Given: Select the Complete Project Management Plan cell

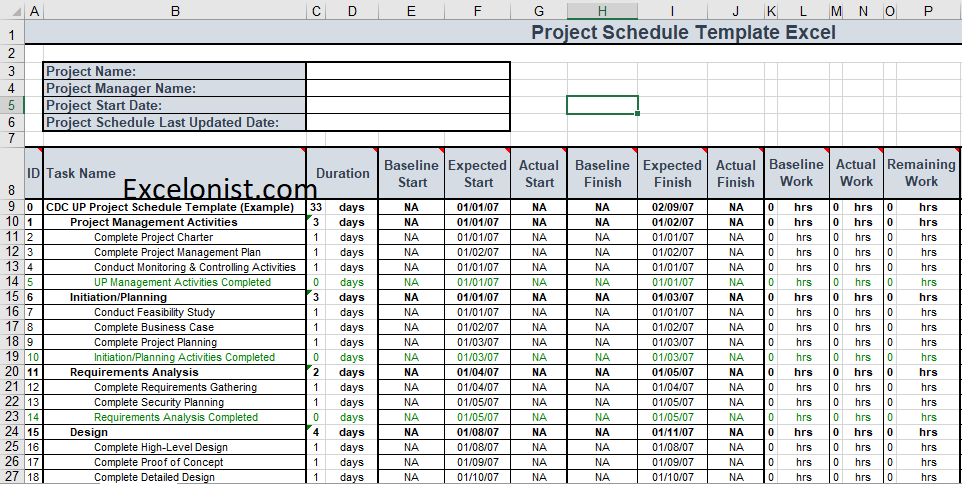Looking at the screenshot, I should [177, 252].
